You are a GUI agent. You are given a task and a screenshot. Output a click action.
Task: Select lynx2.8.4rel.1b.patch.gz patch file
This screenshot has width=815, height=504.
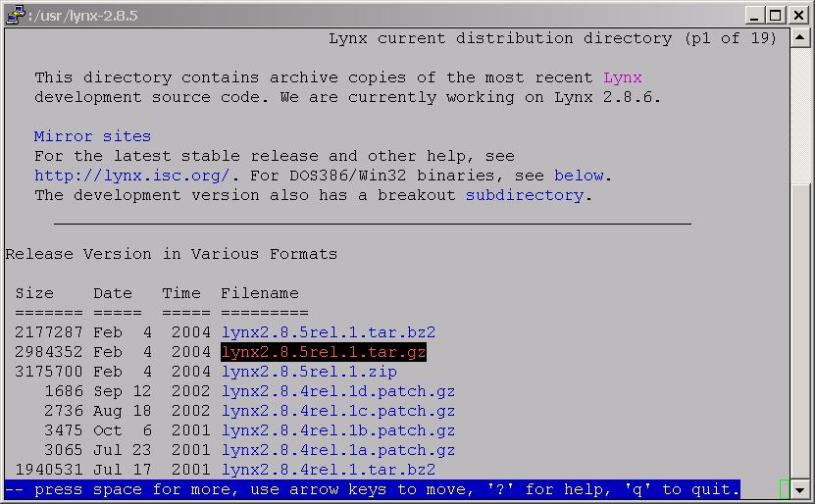pyautogui.click(x=337, y=430)
